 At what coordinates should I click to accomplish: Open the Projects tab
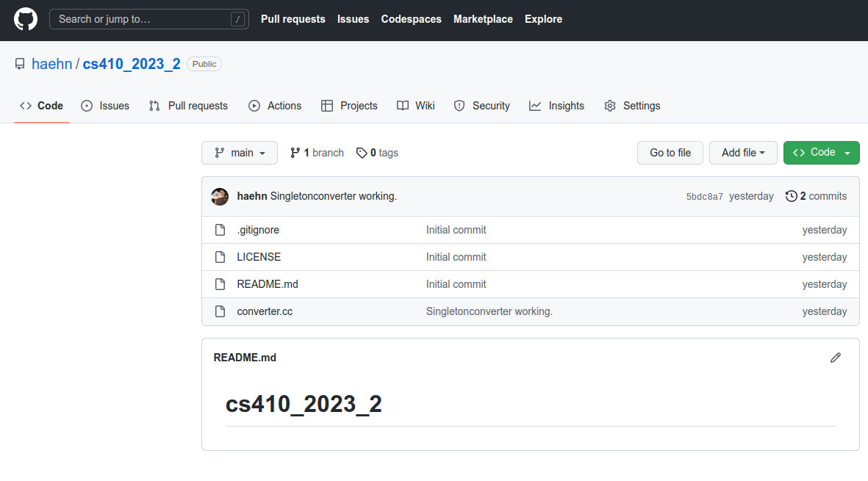pos(349,106)
